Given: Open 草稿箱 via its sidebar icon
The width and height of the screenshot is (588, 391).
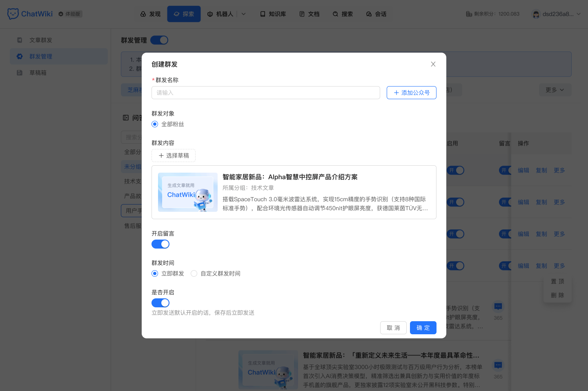Looking at the screenshot, I should (19, 72).
